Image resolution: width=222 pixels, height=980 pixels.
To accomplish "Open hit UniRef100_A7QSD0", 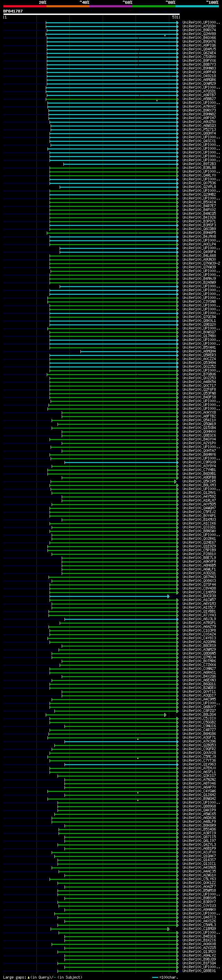I will coord(199,27).
